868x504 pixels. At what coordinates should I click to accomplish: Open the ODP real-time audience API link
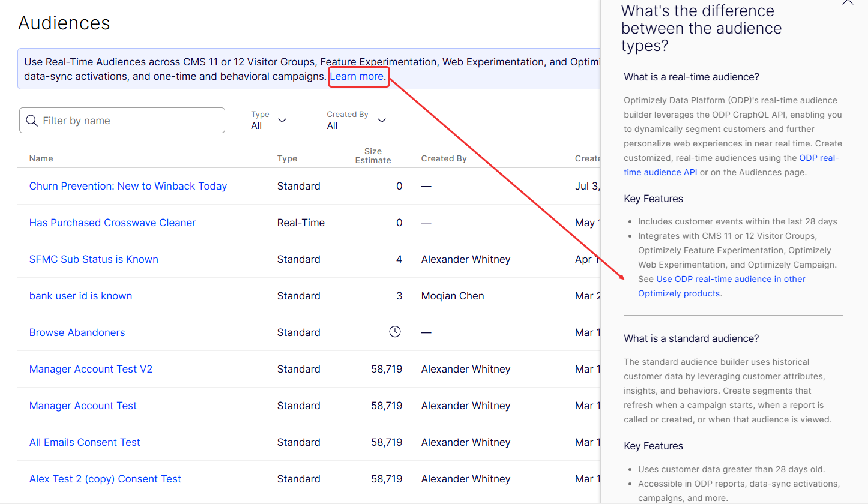(818, 158)
